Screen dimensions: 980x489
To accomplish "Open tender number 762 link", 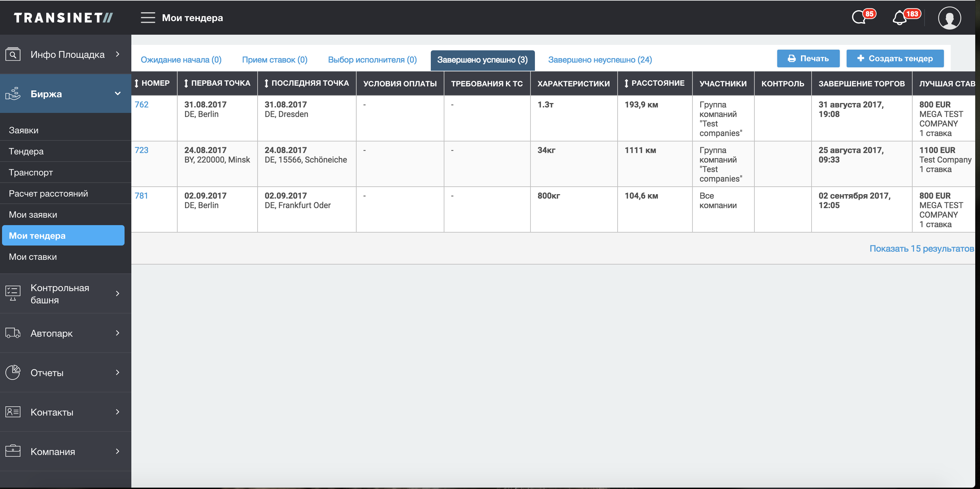I will coord(142,105).
